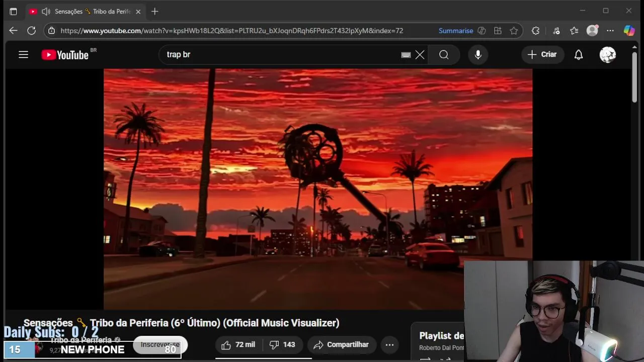Click the Criar create button
Viewport: 644px width, 362px height.
click(542, 55)
